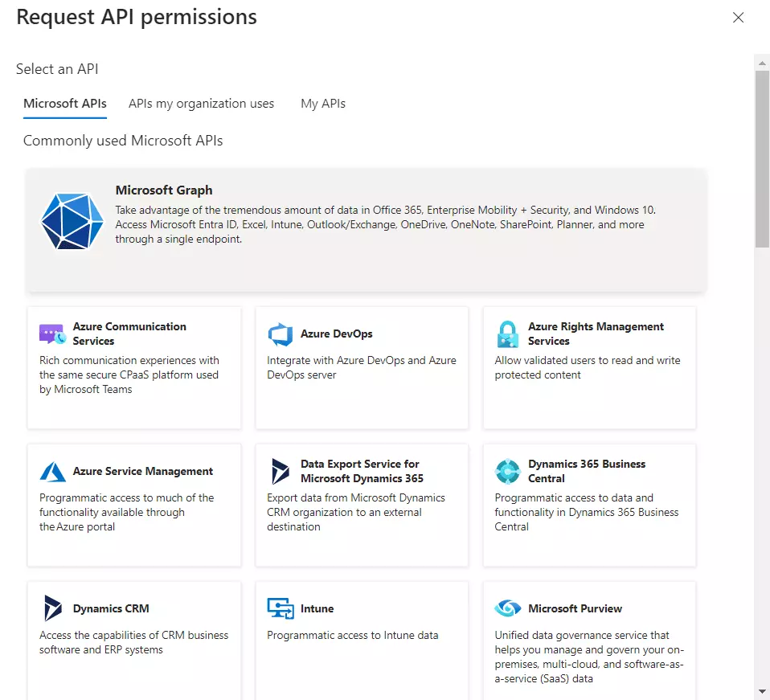This screenshot has width=770, height=700.
Task: Click the Data Export Service icon
Action: 280,471
